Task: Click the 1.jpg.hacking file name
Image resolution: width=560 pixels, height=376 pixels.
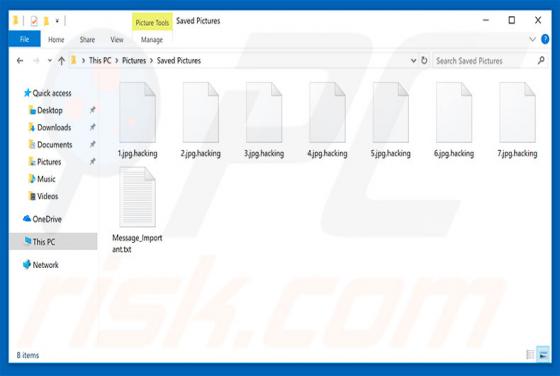Action: pos(138,153)
